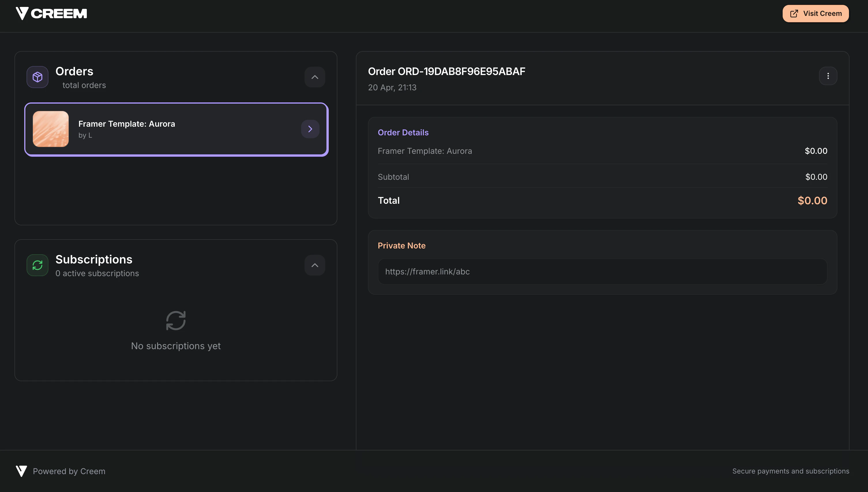Click the external link icon beside Visit Creem
This screenshot has height=492, width=868.
[794, 14]
